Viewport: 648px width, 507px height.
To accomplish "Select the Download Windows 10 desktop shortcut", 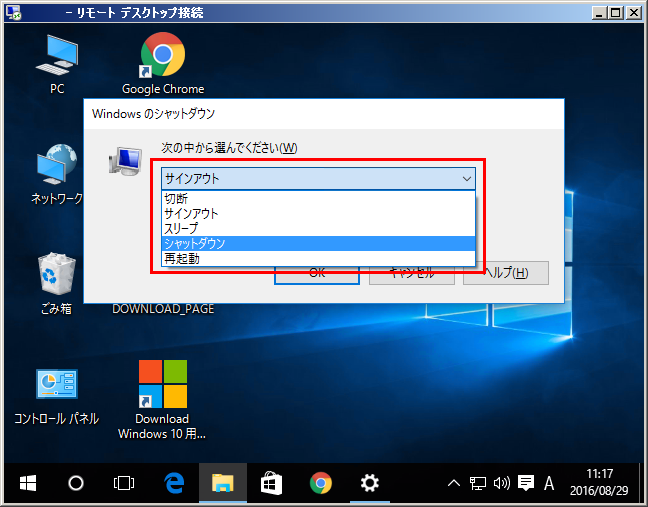I will coord(162,388).
